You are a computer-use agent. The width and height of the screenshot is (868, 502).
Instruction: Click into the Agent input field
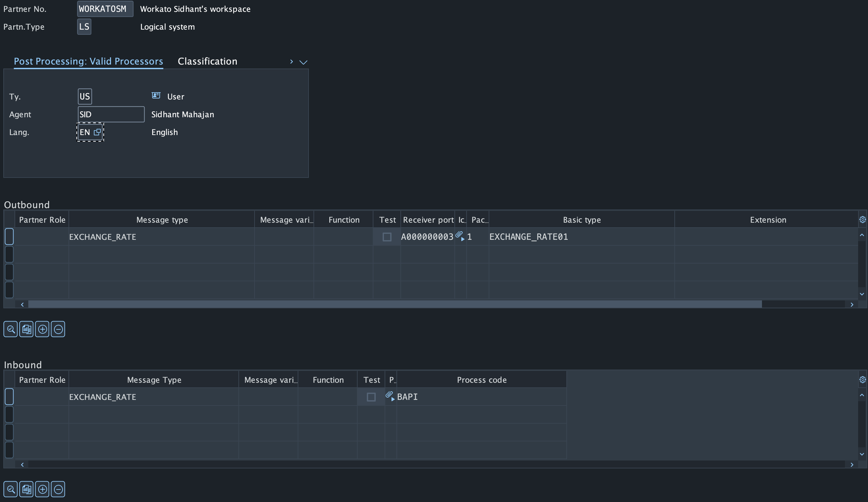pyautogui.click(x=111, y=114)
